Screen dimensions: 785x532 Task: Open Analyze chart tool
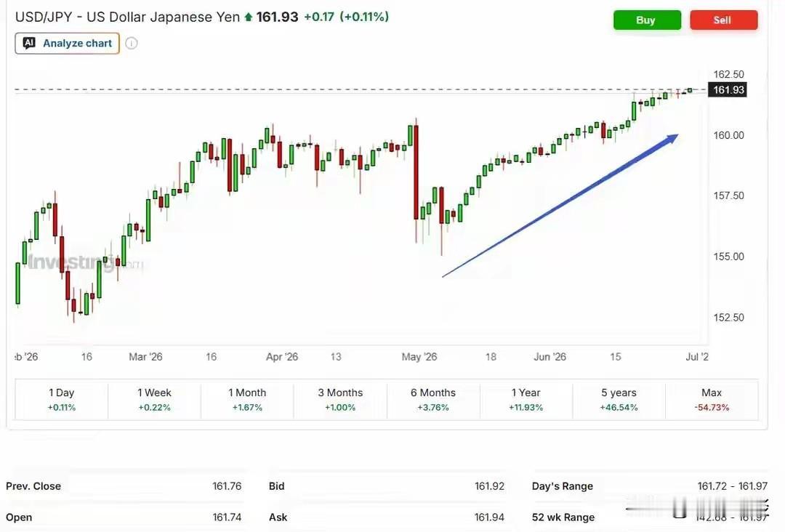(67, 43)
